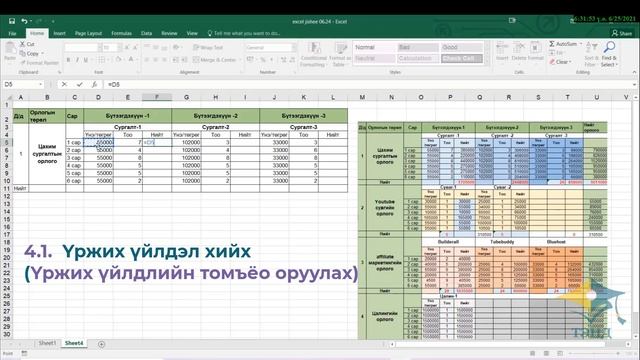The image size is (640, 360).
Task: Apply the Good cell style
Action: 461,48
